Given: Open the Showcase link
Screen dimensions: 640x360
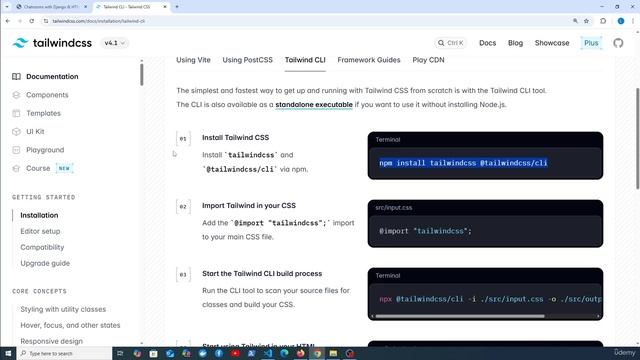Looking at the screenshot, I should coord(552,43).
